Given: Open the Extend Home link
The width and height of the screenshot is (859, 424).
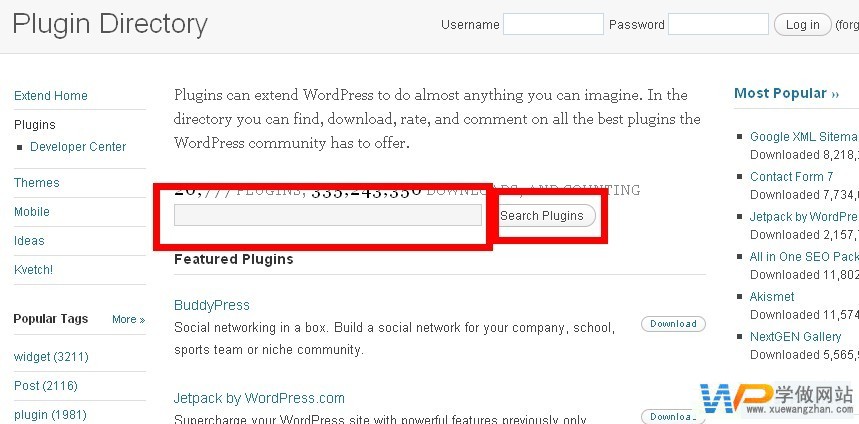Looking at the screenshot, I should pyautogui.click(x=51, y=96).
